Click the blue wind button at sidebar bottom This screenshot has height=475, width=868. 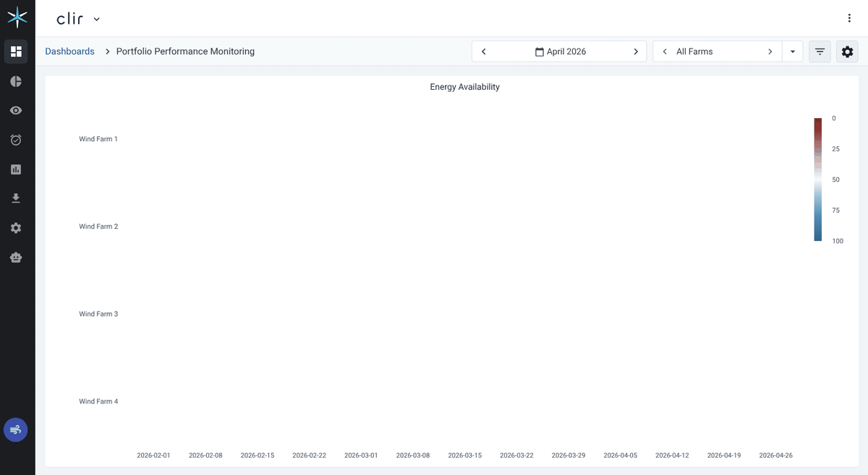tap(16, 430)
